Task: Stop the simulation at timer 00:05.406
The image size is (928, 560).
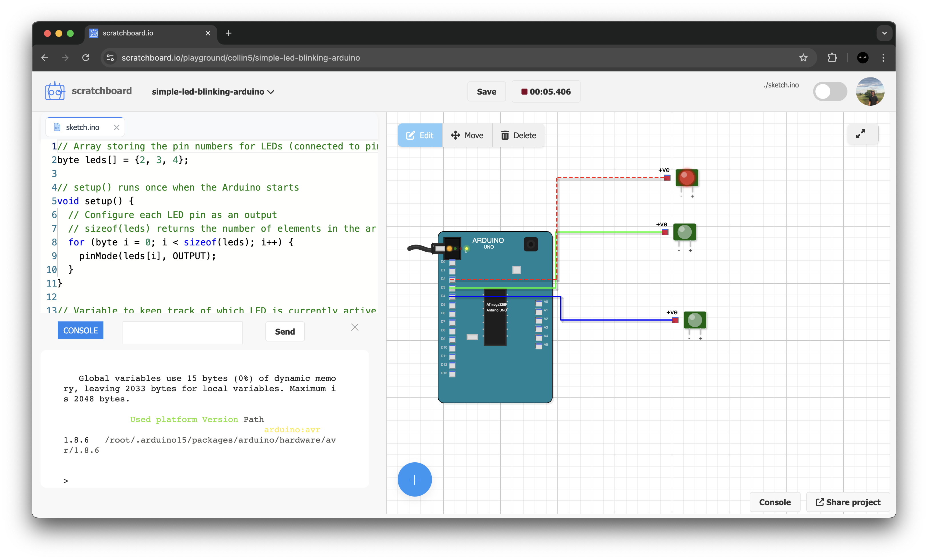Action: (545, 91)
